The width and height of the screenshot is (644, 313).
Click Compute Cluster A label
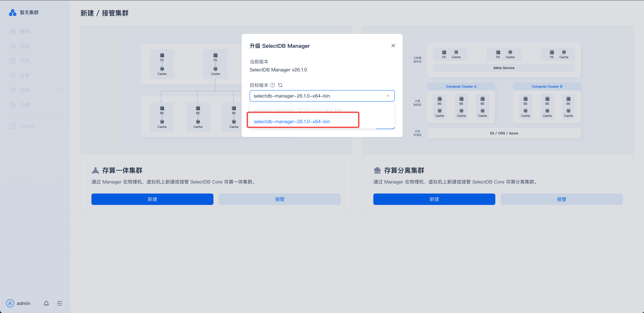461,86
